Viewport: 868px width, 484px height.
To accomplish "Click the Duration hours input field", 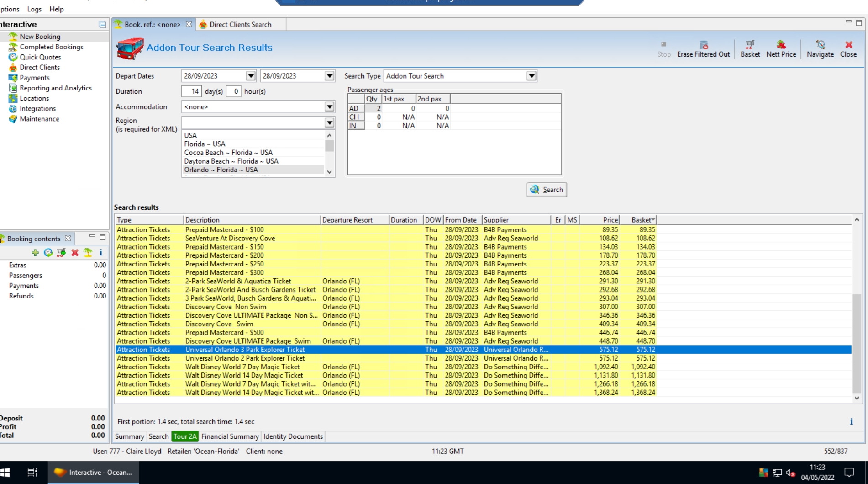I will [233, 91].
